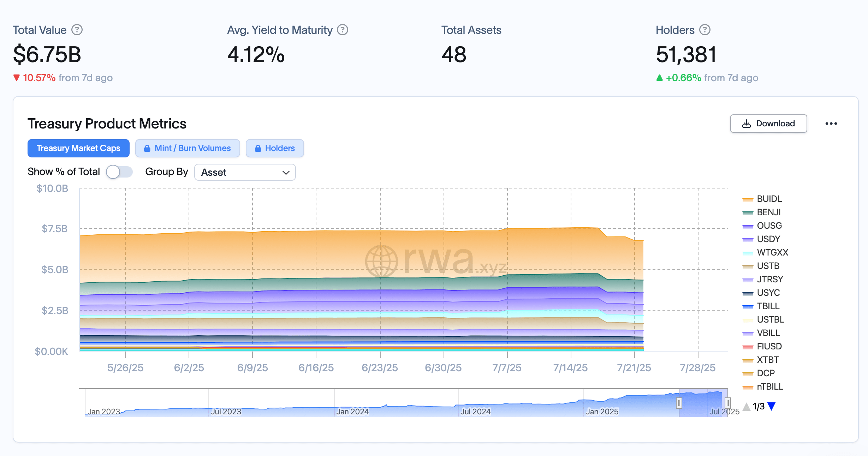Open the three-dot more options menu
The width and height of the screenshot is (868, 456).
click(x=831, y=124)
